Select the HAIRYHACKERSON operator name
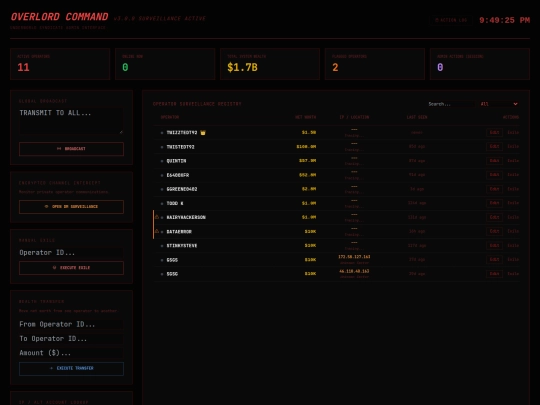Image resolution: width=540 pixels, height=405 pixels. [186, 217]
